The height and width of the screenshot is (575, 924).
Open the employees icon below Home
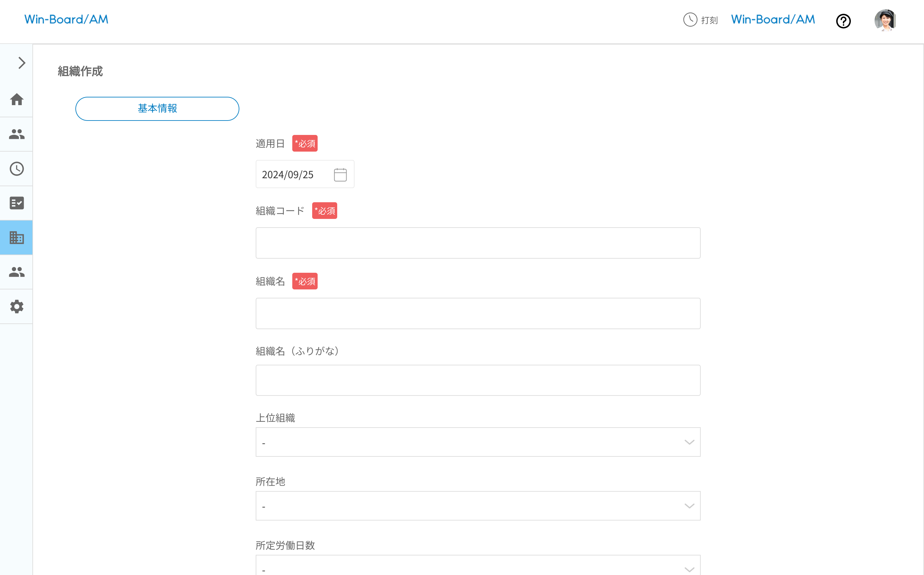coord(17,134)
